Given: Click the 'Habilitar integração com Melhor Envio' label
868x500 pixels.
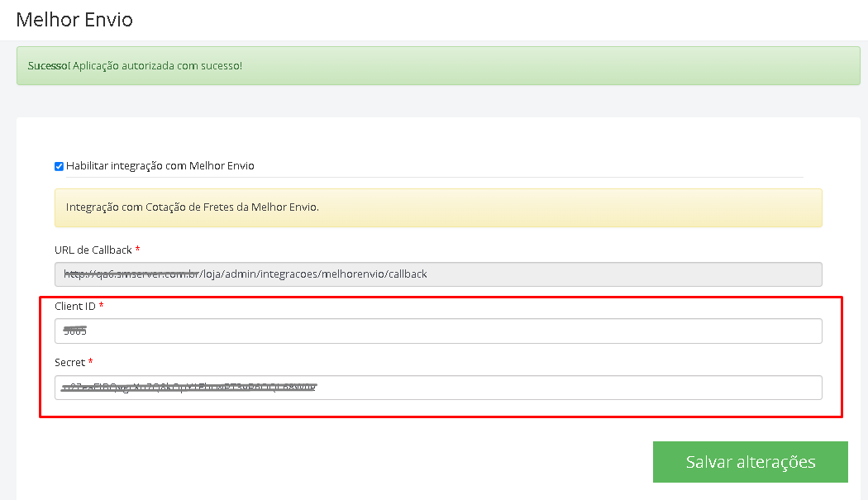Looking at the screenshot, I should pyautogui.click(x=160, y=165).
